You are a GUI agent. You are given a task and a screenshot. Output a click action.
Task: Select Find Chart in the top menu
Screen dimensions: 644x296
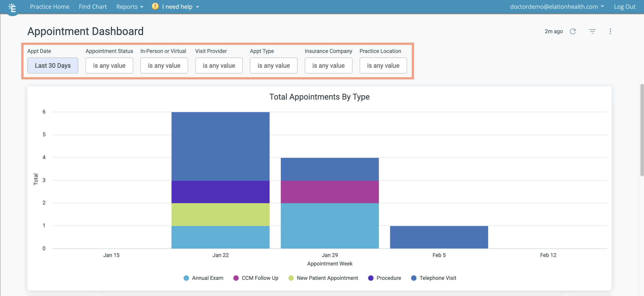point(92,7)
